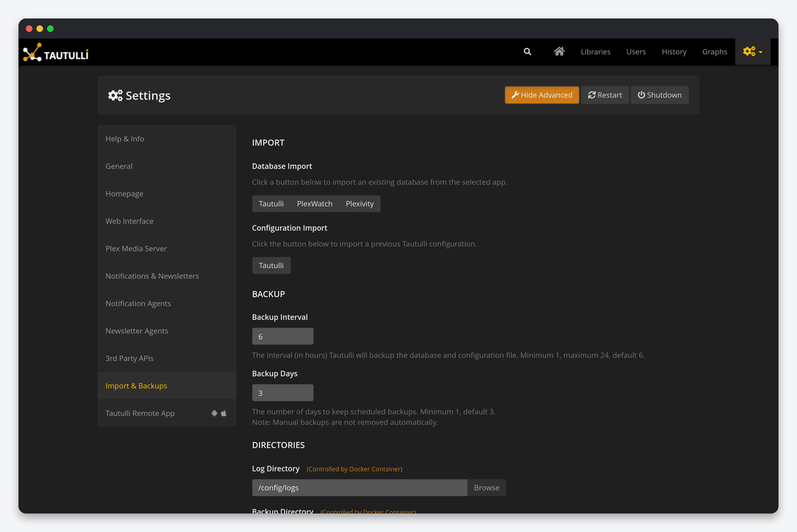
Task: Maximize the window with the green button
Action: click(x=50, y=28)
